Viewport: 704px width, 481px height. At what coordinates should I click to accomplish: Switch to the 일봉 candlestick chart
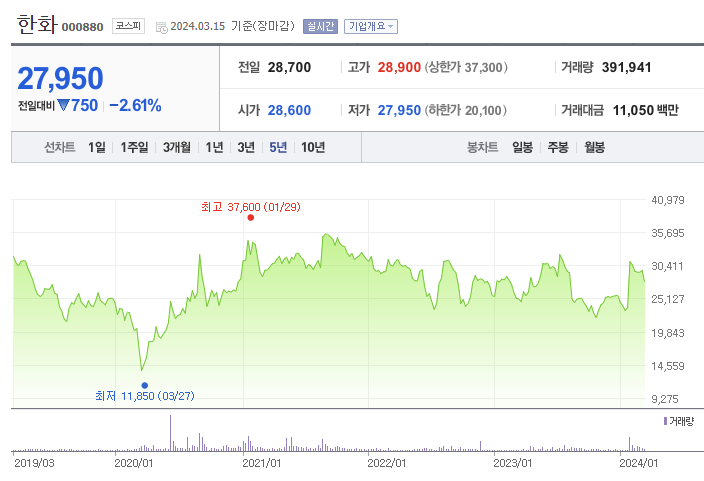point(523,147)
